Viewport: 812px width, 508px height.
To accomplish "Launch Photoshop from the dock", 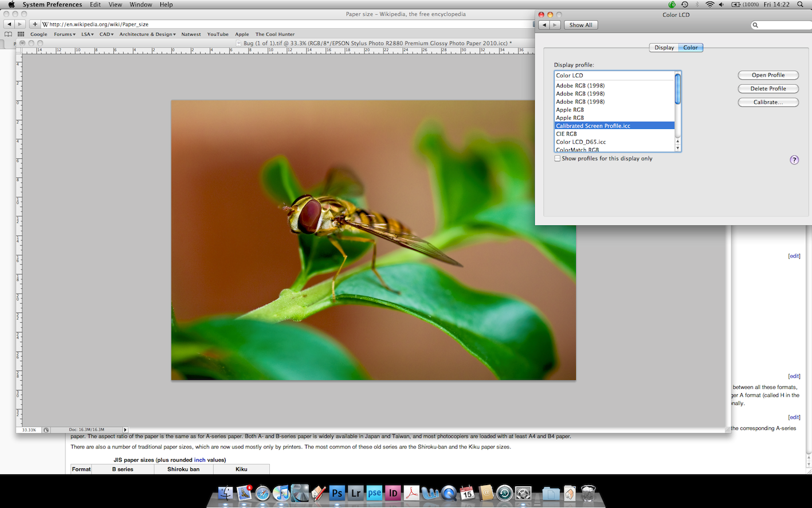I will (x=337, y=493).
